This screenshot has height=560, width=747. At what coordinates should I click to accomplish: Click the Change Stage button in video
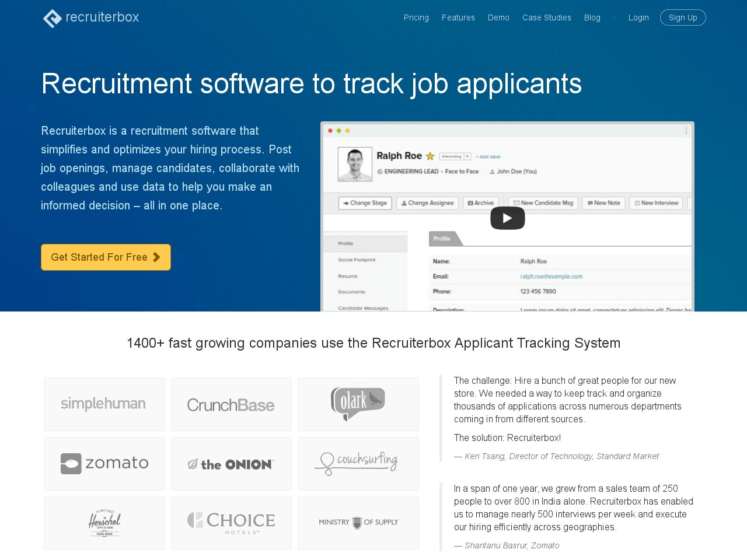(x=365, y=203)
